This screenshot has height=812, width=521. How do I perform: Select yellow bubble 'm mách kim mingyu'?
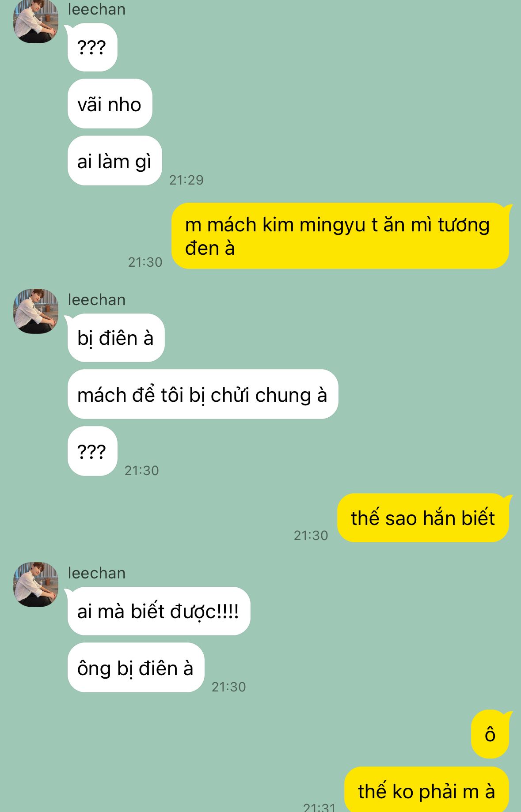click(x=340, y=236)
